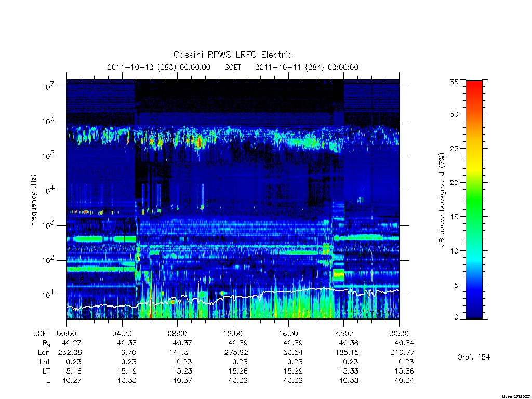Viewport: 532px width, 399px height.
Task: Select start date "2011-10-10 (283) 00:00:00"
Action: coord(159,67)
